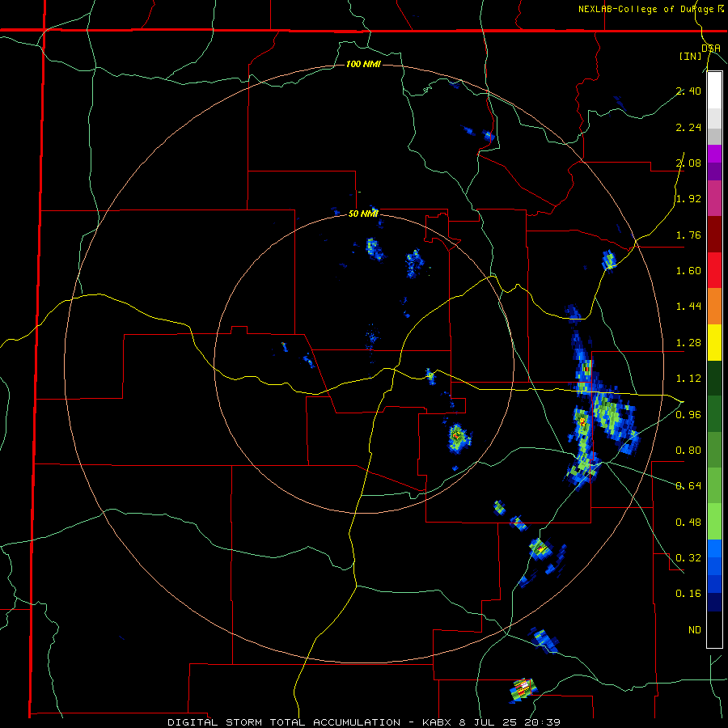Image resolution: width=728 pixels, height=728 pixels.
Task: Click the 1.60 legend value
Action: (688, 271)
